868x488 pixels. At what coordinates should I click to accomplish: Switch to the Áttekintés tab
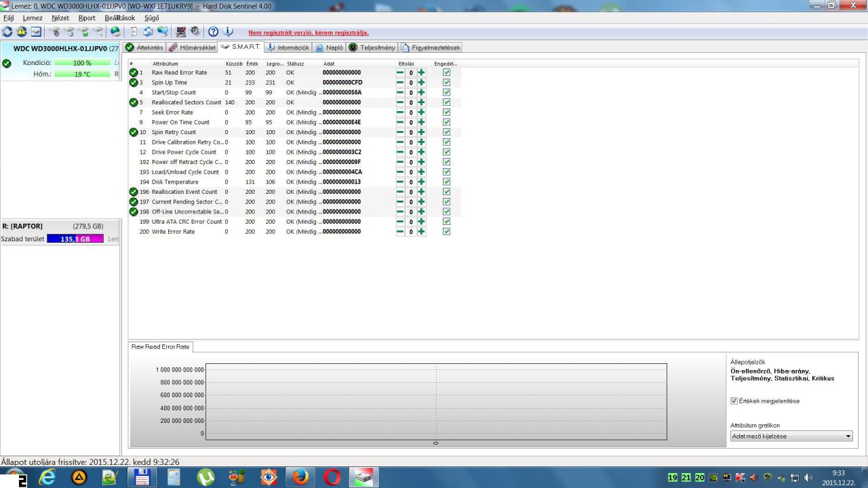[x=144, y=47]
